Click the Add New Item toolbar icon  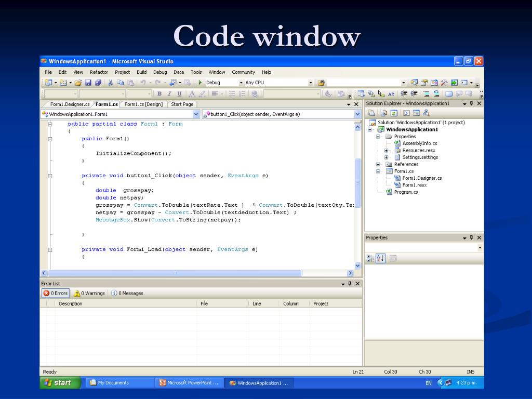[x=63, y=83]
